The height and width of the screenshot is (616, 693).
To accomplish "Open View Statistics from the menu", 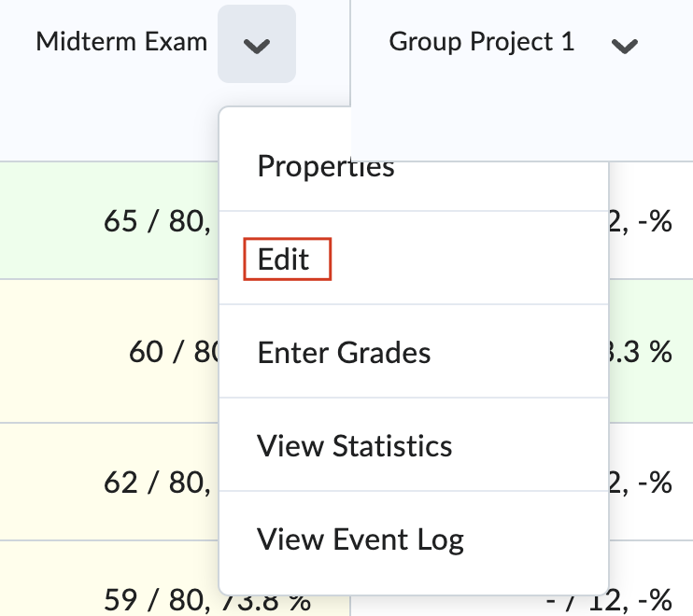I will coord(355,445).
